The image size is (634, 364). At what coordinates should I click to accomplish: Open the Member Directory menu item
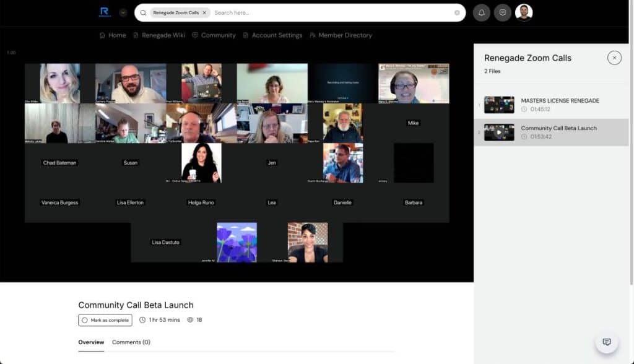point(341,35)
